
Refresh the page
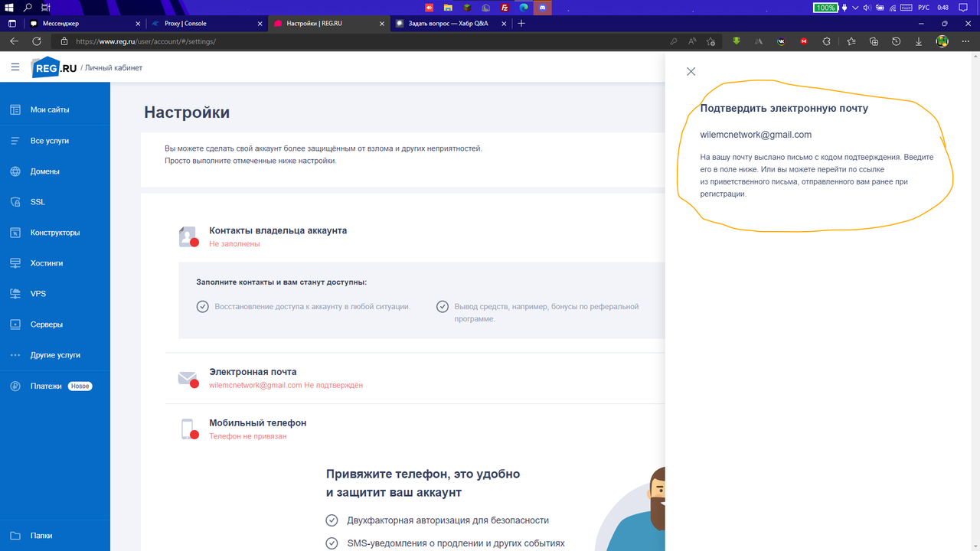[36, 41]
